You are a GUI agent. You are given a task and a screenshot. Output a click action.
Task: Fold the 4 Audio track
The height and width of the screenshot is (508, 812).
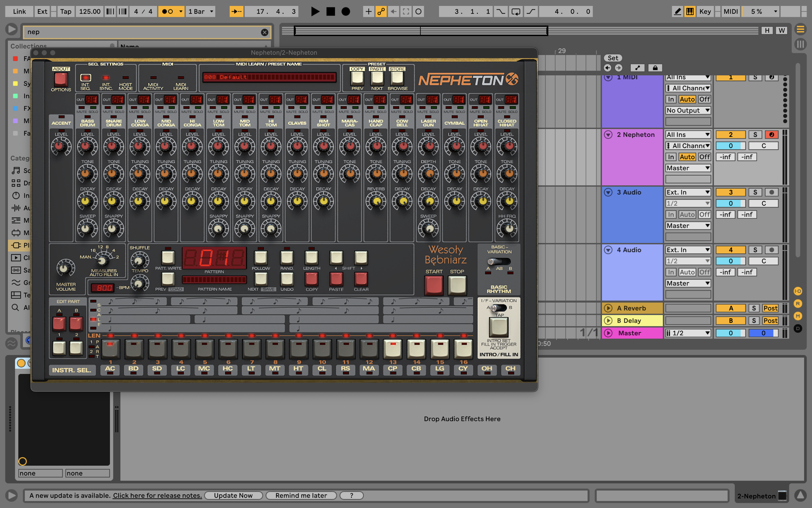click(608, 250)
